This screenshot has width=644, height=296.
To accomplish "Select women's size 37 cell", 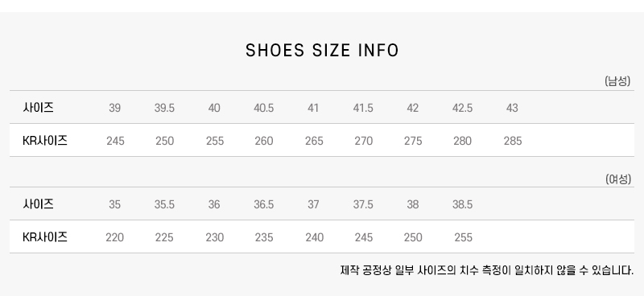I will (313, 204).
